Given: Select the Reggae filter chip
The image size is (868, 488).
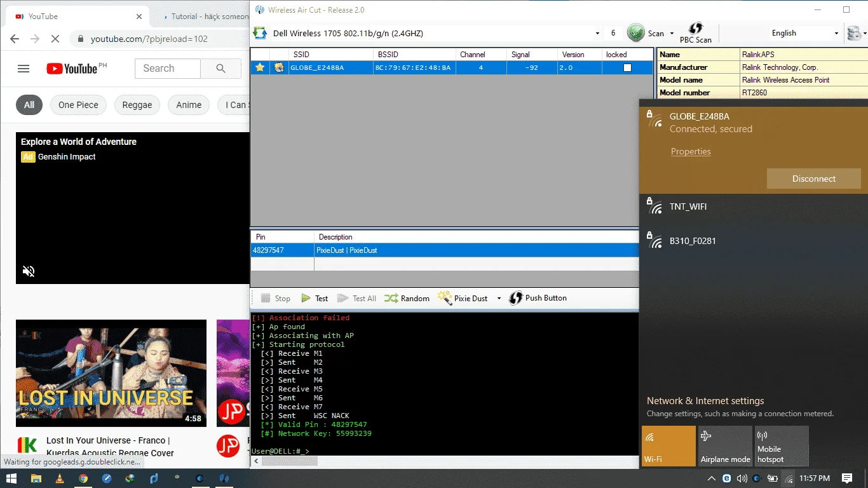Looking at the screenshot, I should 137,105.
